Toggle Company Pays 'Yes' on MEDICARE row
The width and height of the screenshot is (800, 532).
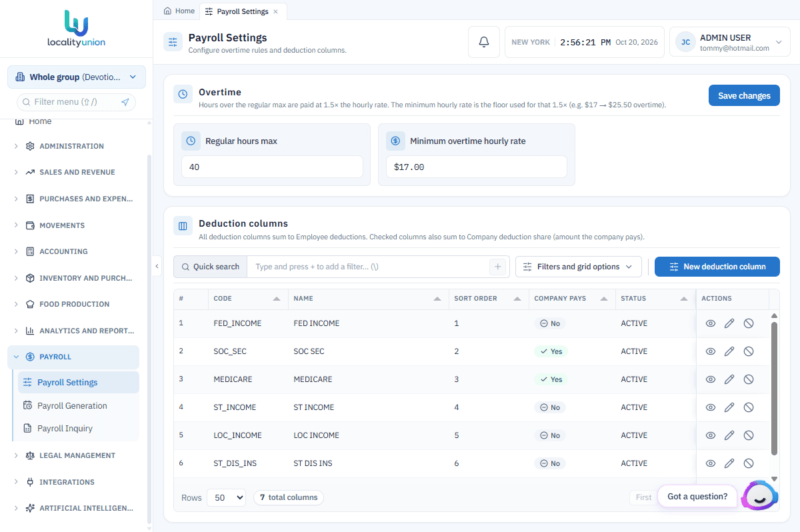[x=551, y=379]
